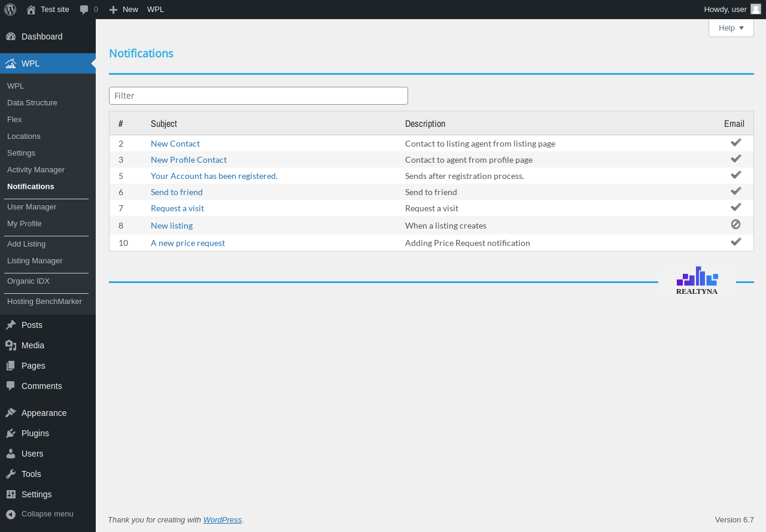Click the user avatar in top bar
This screenshot has width=766, height=532.
[755, 10]
